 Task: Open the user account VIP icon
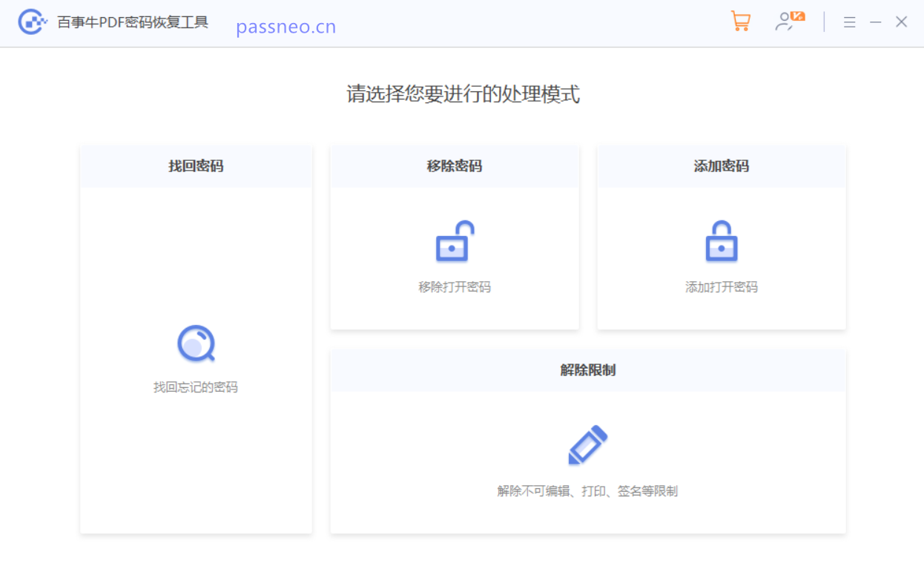pyautogui.click(x=790, y=22)
